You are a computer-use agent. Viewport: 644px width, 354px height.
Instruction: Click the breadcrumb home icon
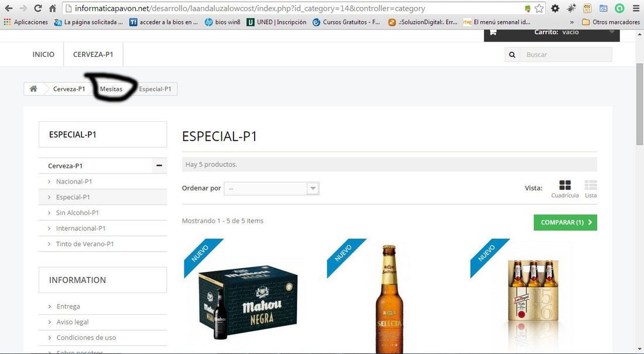(34, 89)
